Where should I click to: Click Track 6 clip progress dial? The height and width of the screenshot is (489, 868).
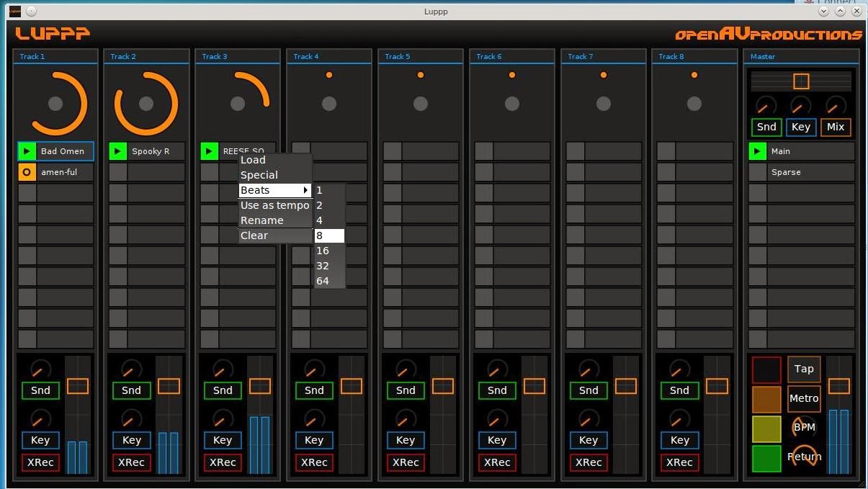click(512, 104)
